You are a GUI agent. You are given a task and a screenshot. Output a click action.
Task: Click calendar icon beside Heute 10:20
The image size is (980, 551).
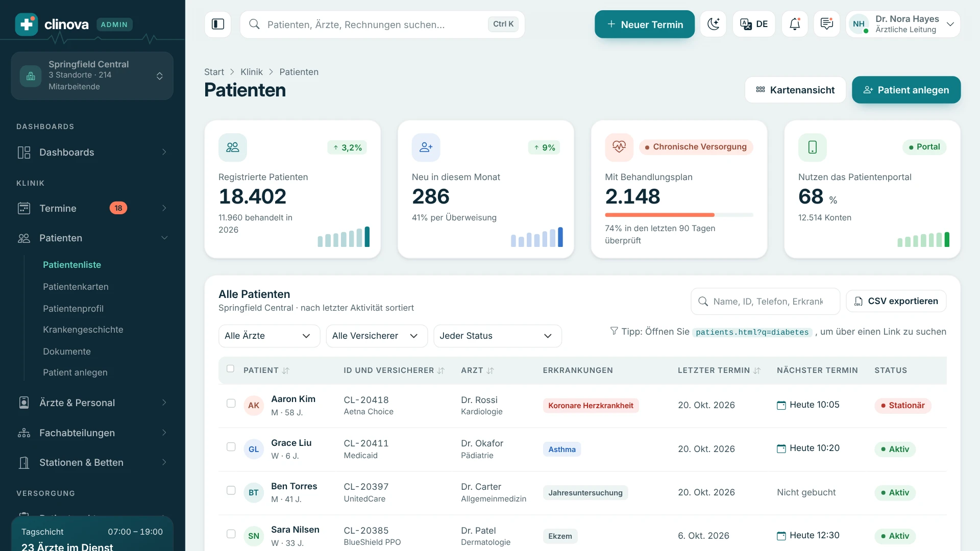click(x=781, y=448)
